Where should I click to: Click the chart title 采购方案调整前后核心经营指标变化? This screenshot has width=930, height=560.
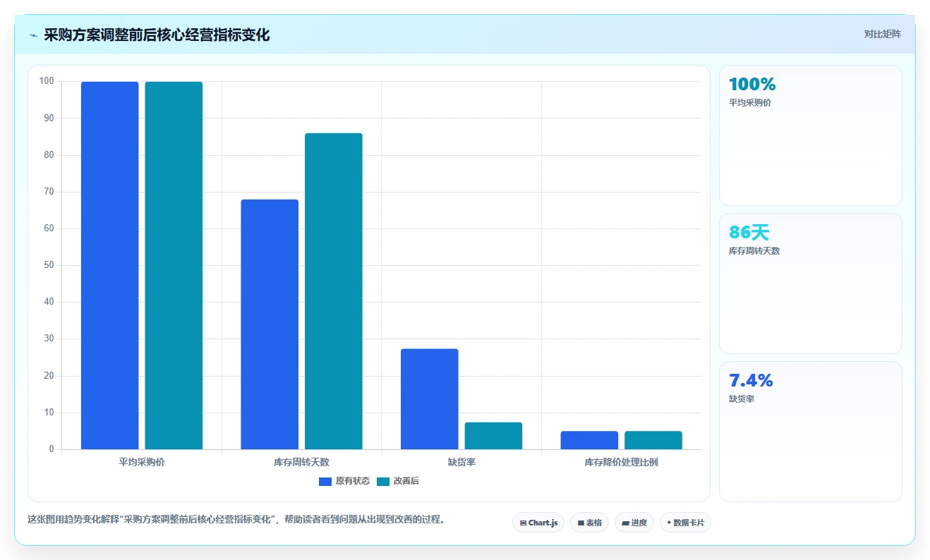157,35
